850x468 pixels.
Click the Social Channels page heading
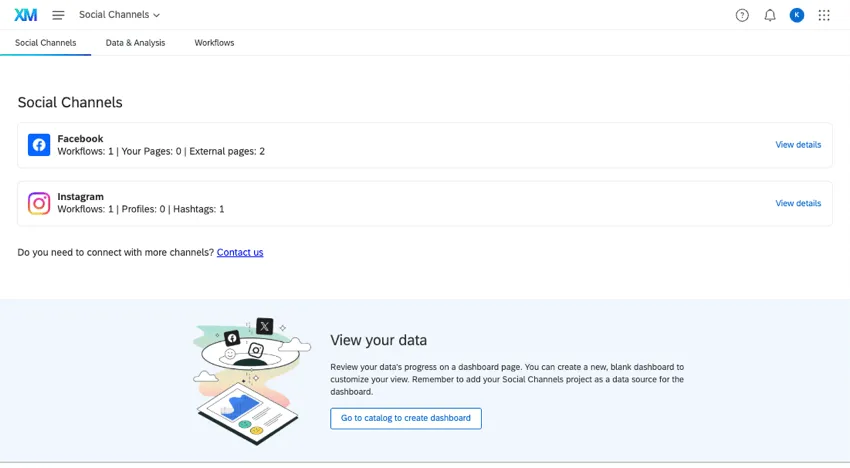(x=70, y=102)
